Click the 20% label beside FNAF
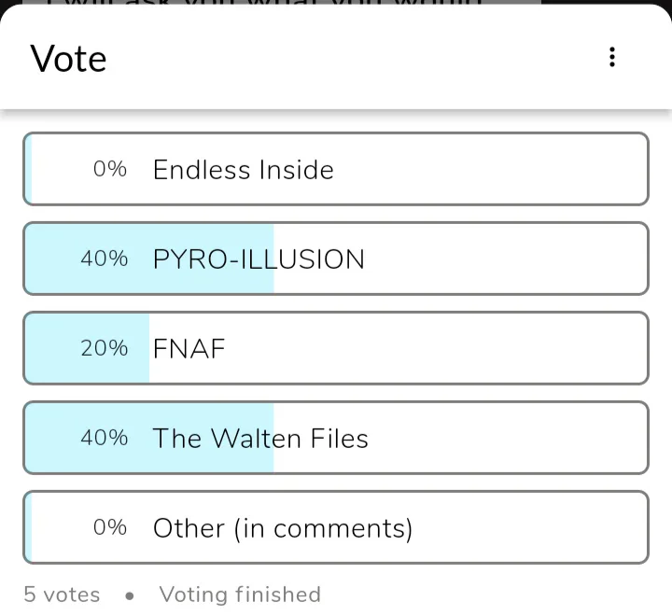This screenshot has width=672, height=616. (x=105, y=348)
